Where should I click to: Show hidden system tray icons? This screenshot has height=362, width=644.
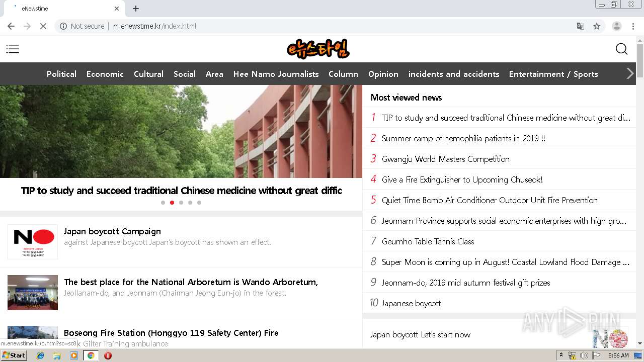561,355
